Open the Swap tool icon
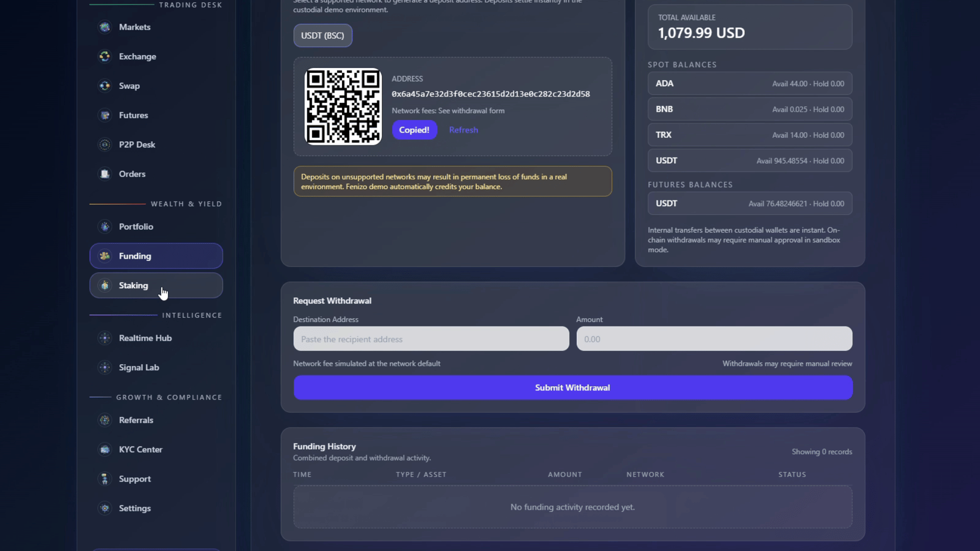980x551 pixels. tap(105, 86)
